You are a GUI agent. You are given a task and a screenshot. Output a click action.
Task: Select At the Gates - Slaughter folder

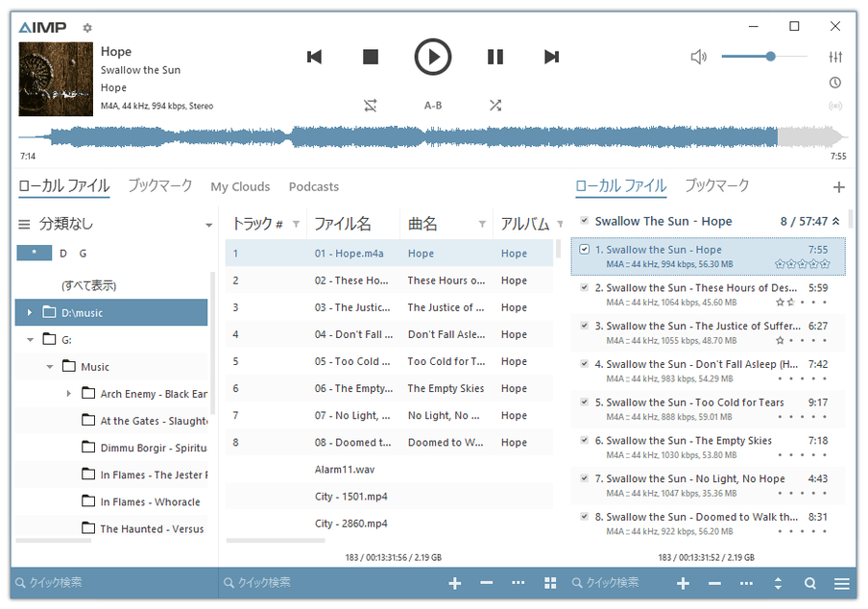pyautogui.click(x=144, y=421)
